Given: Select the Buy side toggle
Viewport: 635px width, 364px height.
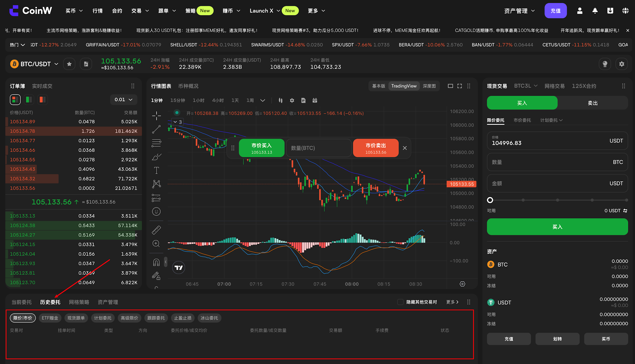Looking at the screenshot, I should coord(522,103).
